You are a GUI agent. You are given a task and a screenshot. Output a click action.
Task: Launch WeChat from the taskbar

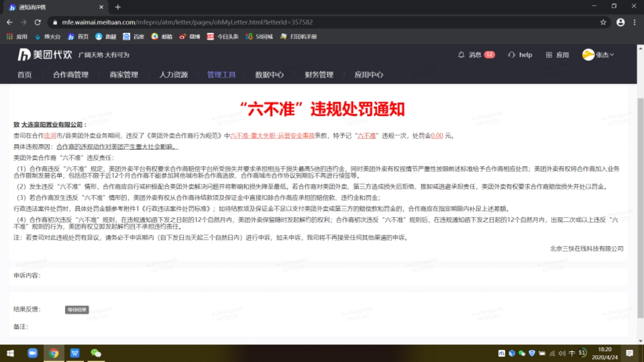[95, 354]
